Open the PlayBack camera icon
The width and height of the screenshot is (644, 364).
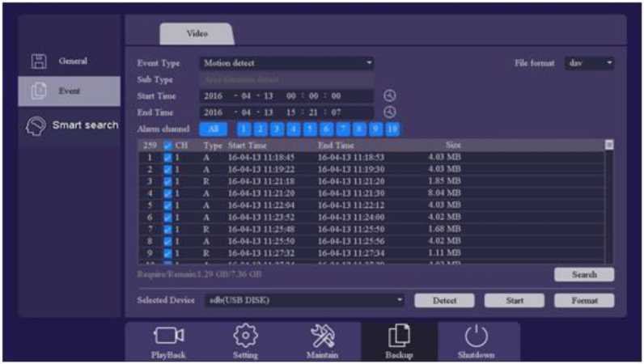point(168,336)
